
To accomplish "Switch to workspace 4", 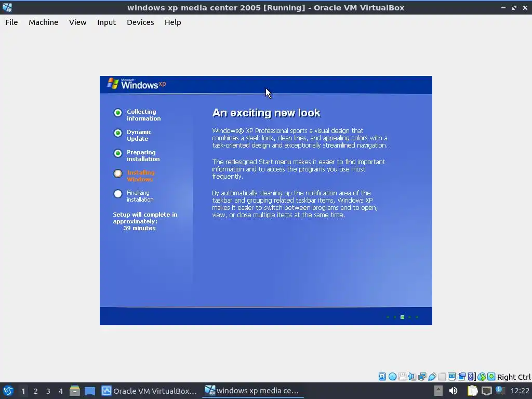I will 61,391.
